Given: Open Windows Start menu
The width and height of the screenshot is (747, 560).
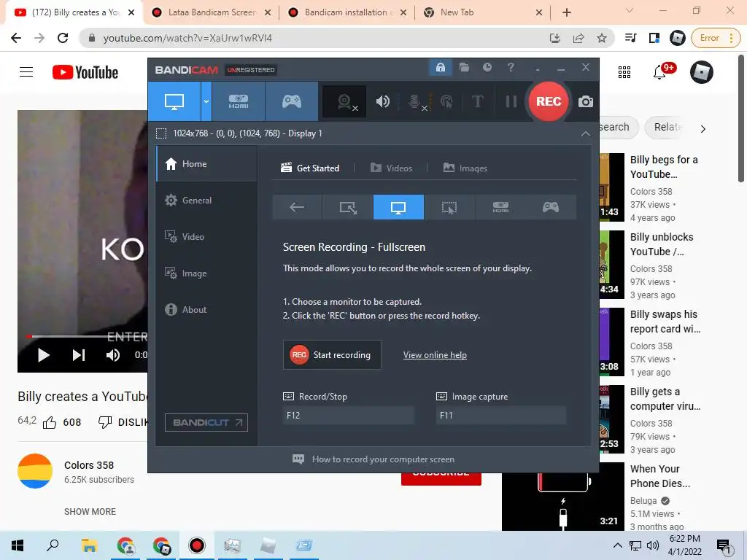Looking at the screenshot, I should 18,545.
